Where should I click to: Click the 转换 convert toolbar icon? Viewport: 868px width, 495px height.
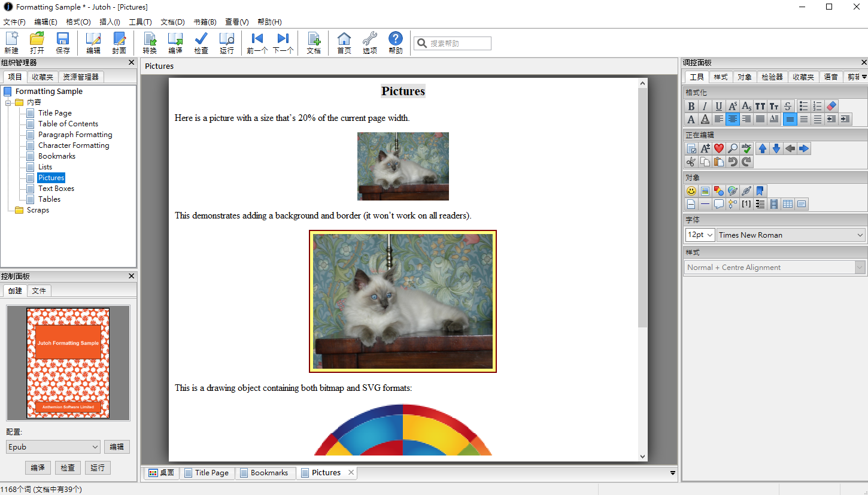point(150,43)
